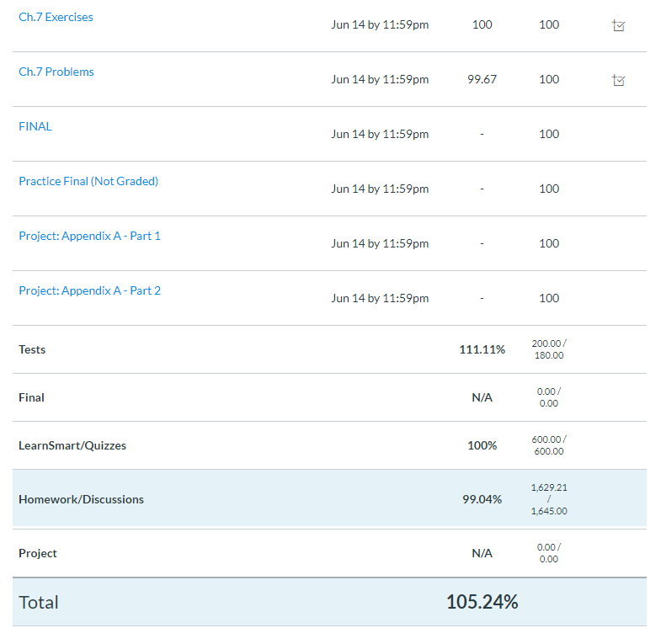
Task: Select Homework/Discussions percentage 99.04%
Action: [x=482, y=499]
